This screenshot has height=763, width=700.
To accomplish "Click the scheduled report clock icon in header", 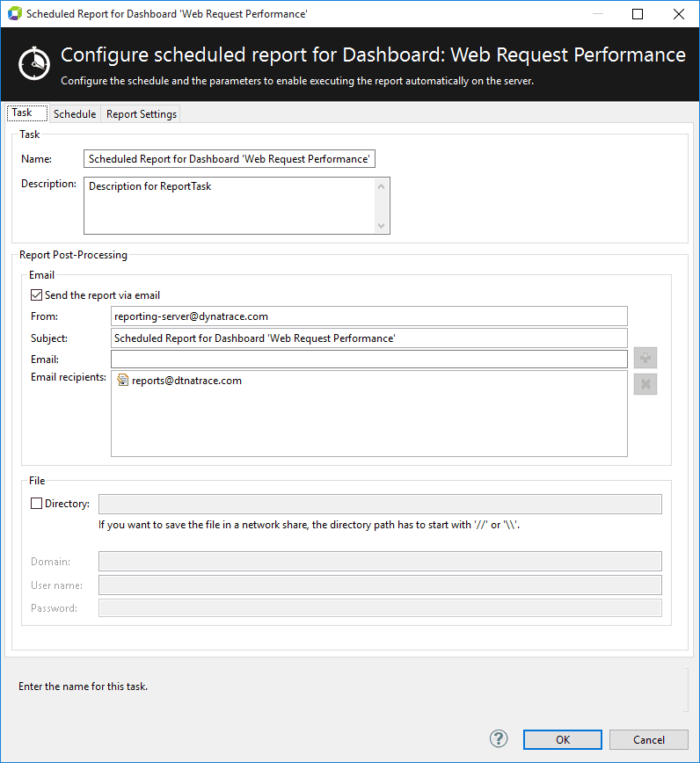I will coord(34,64).
